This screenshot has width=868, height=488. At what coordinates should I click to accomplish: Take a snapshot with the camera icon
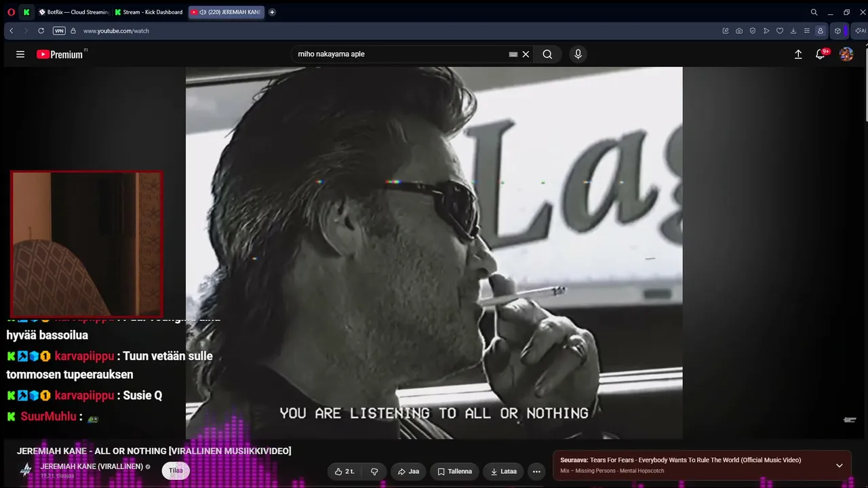(739, 30)
